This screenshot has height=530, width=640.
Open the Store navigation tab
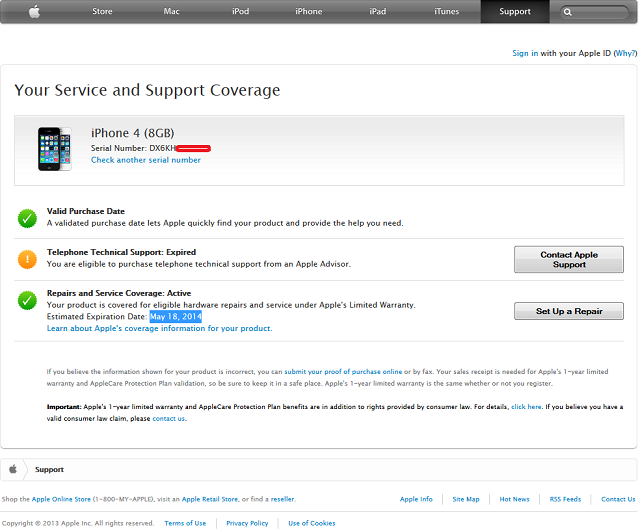pos(102,11)
